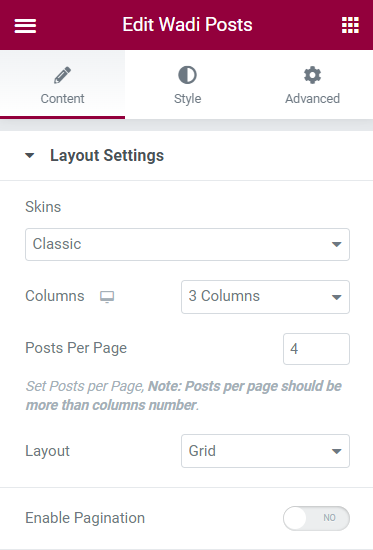This screenshot has width=373, height=550.
Task: Open the 3 Columns dropdown
Action: coord(265,297)
